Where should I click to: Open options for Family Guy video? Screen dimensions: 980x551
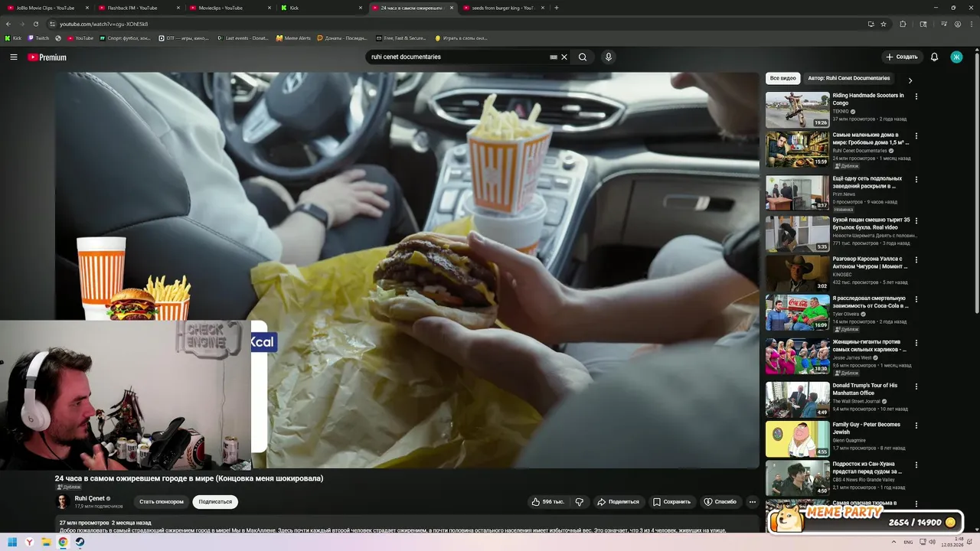tap(916, 425)
